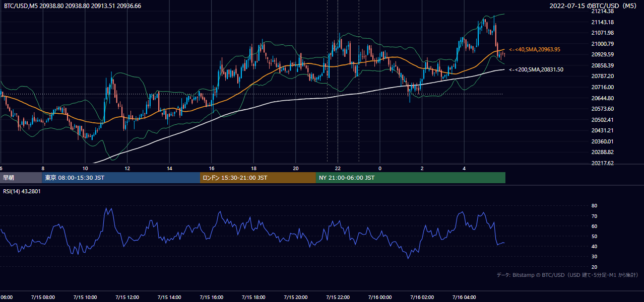644x302 pixels.
Task: Click hour tick 16 under price chart
Action: click(x=211, y=168)
